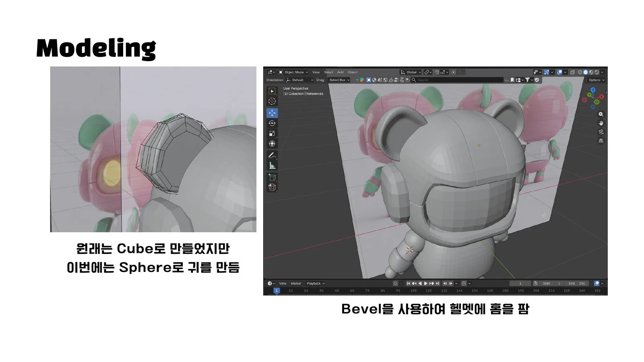Click the current frame number field
Screen dimensions: 644x362
pyautogui.click(x=520, y=284)
